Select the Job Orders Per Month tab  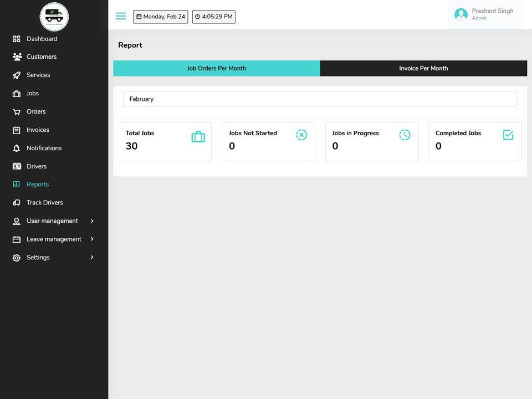click(217, 68)
